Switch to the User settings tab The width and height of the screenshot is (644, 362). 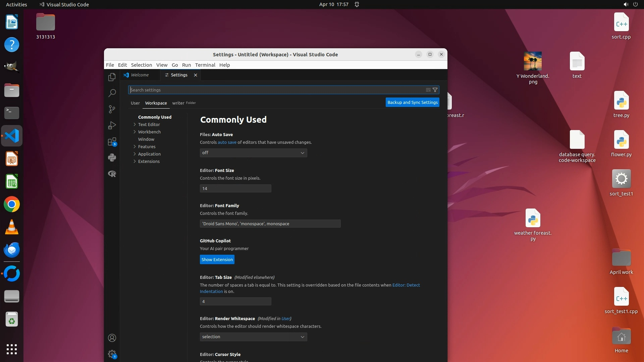click(x=135, y=103)
